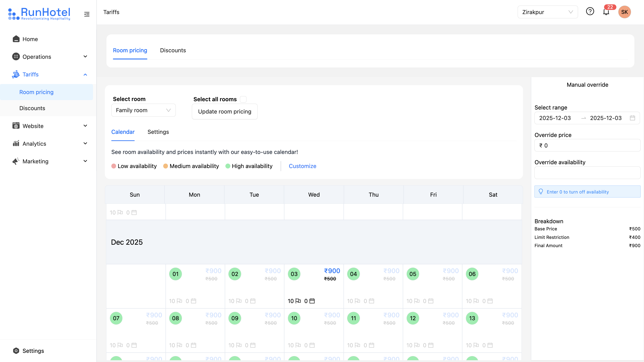Screen dimensions: 644x362
Task: Toggle the Select all rooms checkbox
Action: [243, 99]
